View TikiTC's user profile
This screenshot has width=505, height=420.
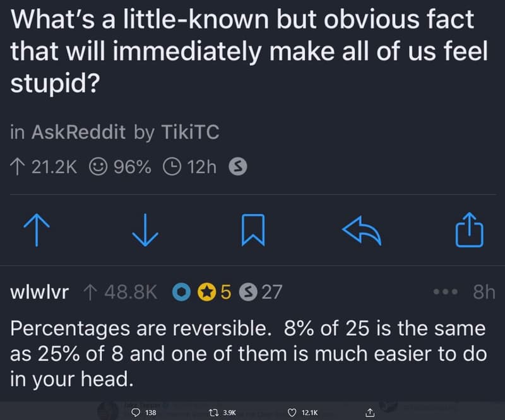191,132
